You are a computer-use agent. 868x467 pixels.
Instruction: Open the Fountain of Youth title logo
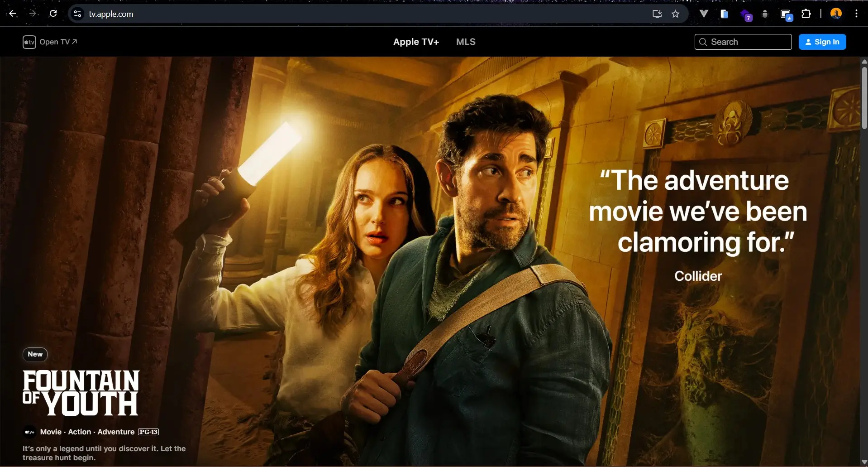point(81,393)
